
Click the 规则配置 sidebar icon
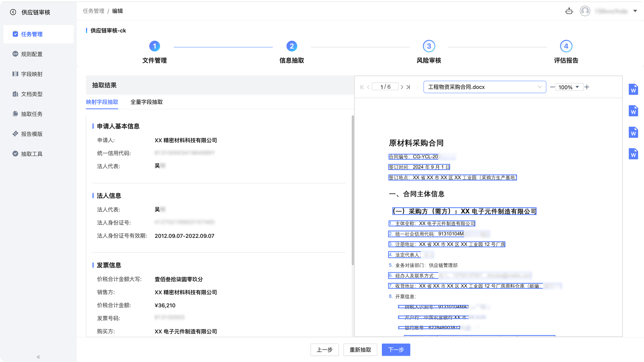pos(15,54)
